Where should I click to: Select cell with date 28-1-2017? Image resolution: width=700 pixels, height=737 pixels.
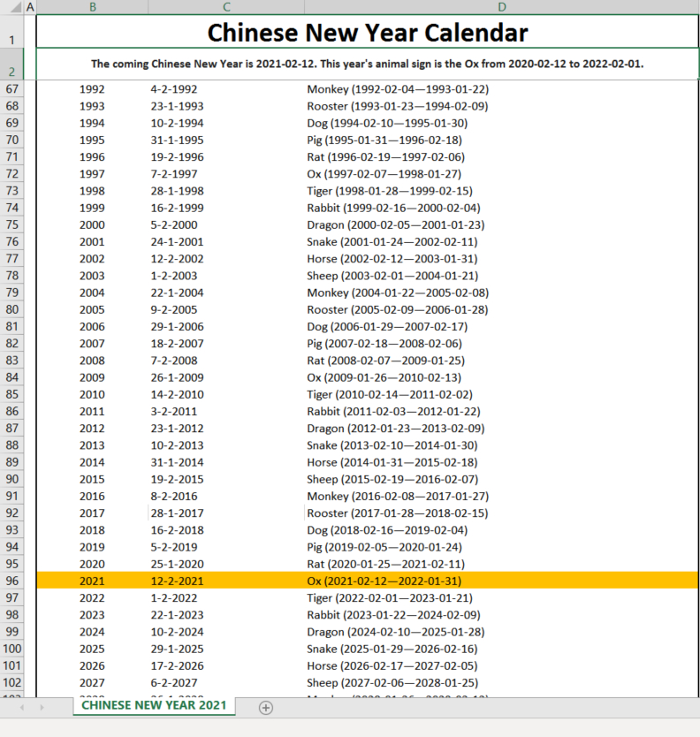[x=226, y=513]
